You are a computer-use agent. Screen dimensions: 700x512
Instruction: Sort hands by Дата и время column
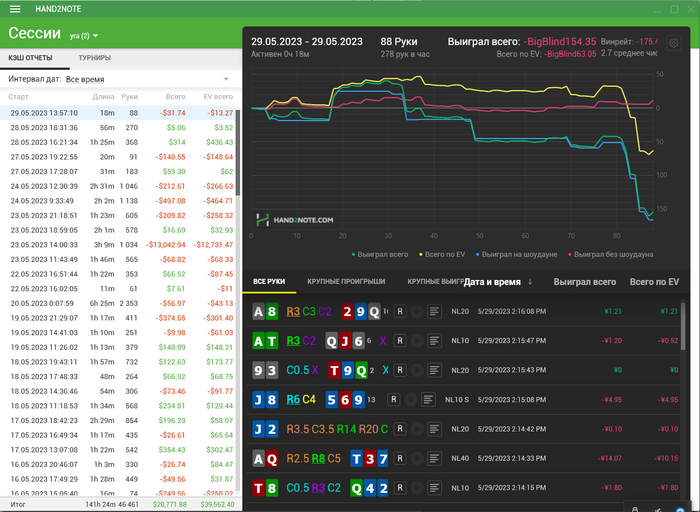(492, 282)
